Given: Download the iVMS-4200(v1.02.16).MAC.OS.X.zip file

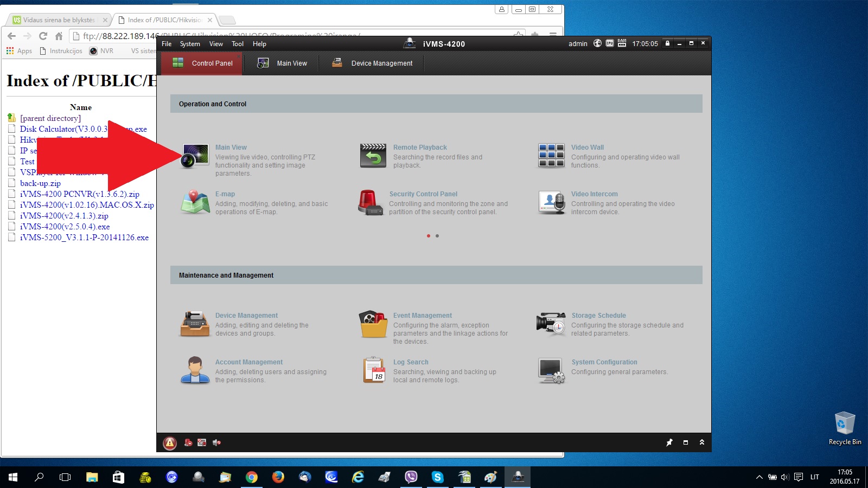Looking at the screenshot, I should pyautogui.click(x=87, y=205).
